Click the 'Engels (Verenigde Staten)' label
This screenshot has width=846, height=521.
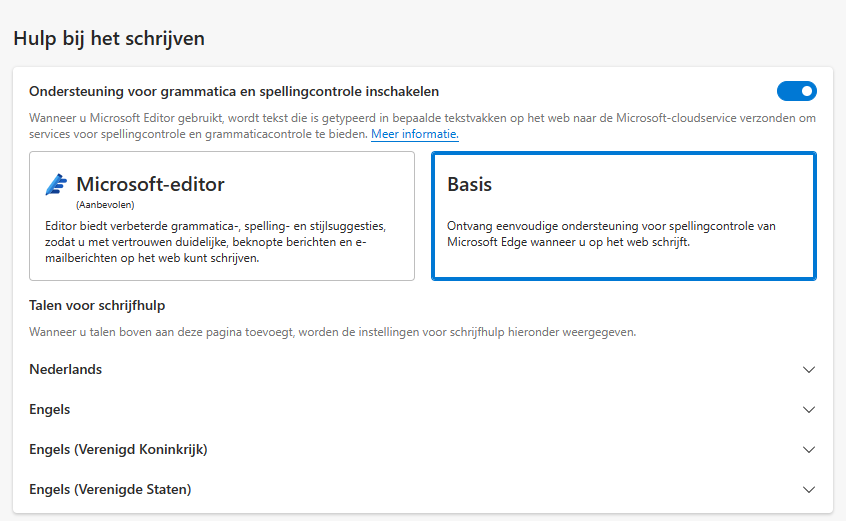[x=110, y=489]
